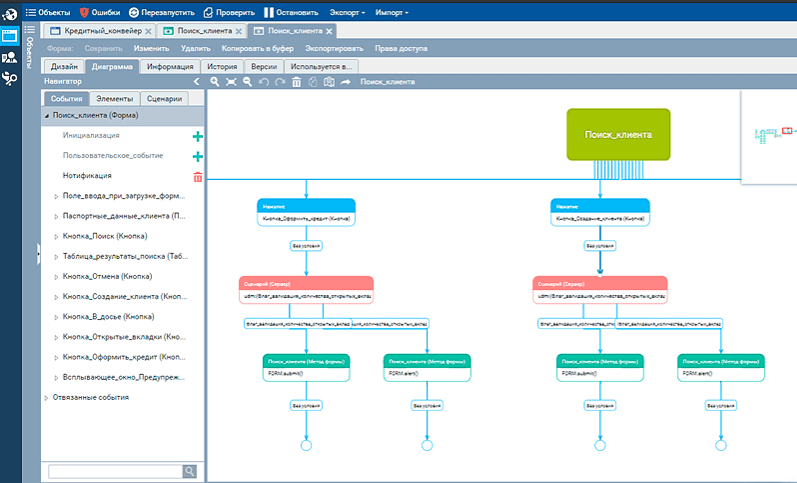The height and width of the screenshot is (483, 797).
Task: Select the События navigator tab
Action: 66,99
